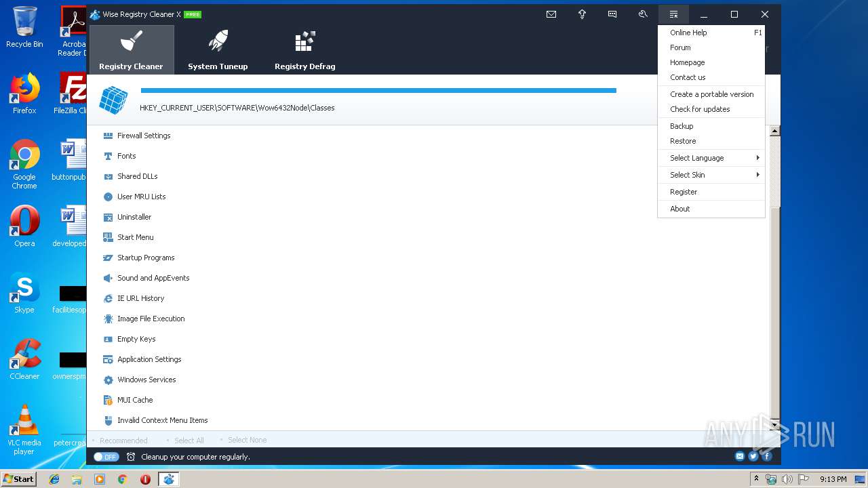Click the Sound and AppEvents icon
This screenshot has height=488, width=868.
108,278
